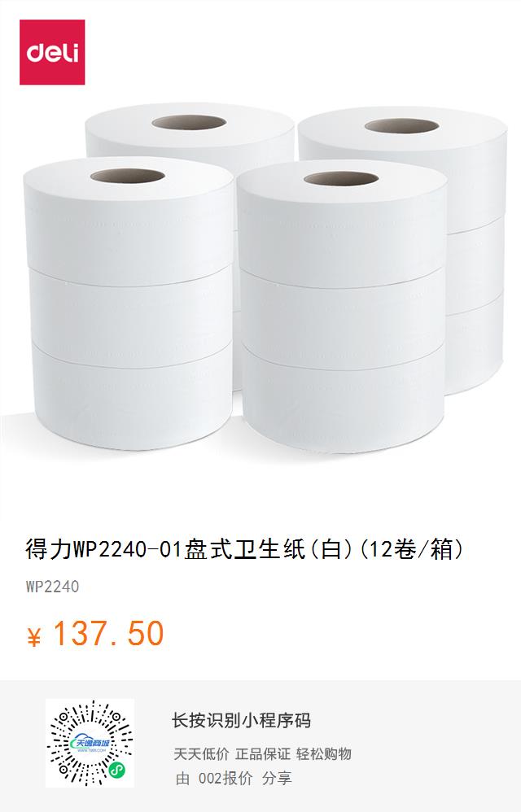521x812 pixels.
Task: Click the 137.50 price
Action: tap(109, 633)
